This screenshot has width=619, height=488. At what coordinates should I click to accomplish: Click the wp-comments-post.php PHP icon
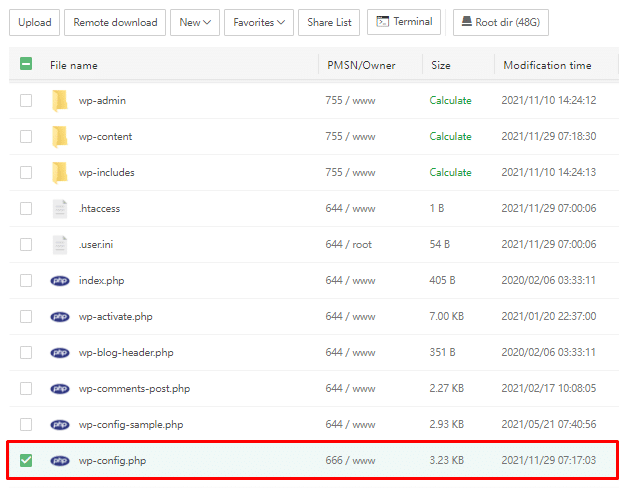(60, 389)
